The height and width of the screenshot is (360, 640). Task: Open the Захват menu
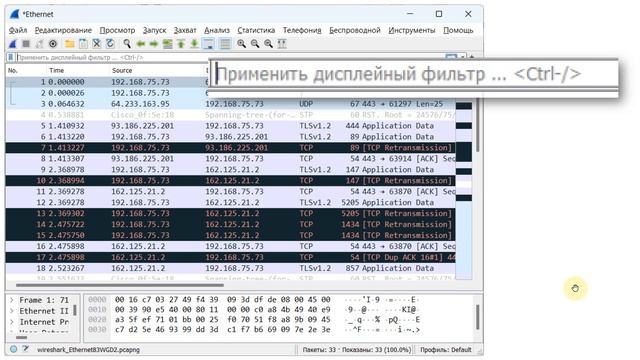point(185,30)
